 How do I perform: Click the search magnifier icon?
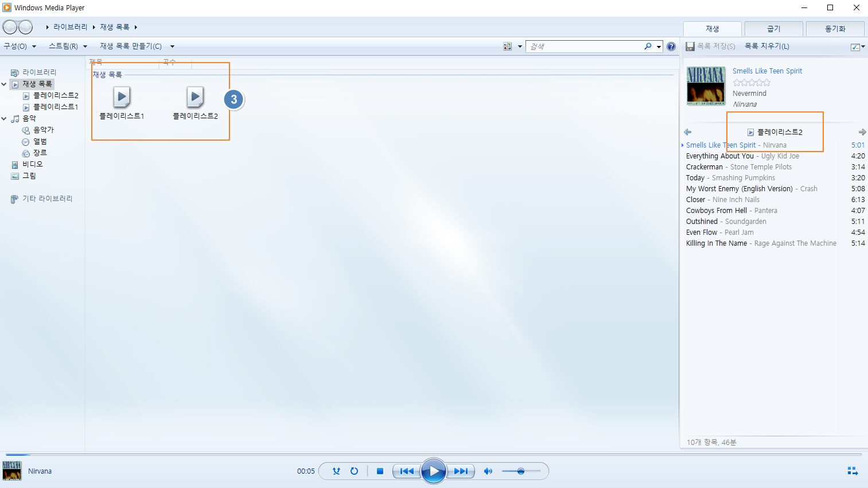(648, 47)
